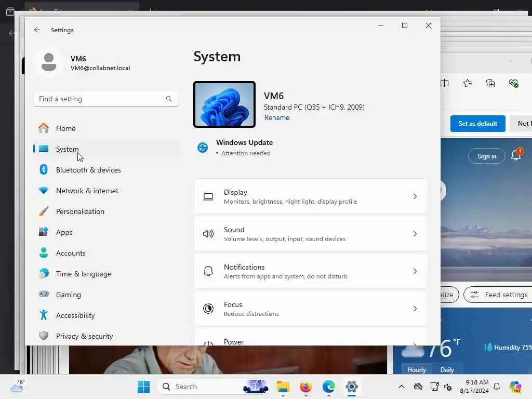Show hidden icons tray chevron

click(402, 387)
